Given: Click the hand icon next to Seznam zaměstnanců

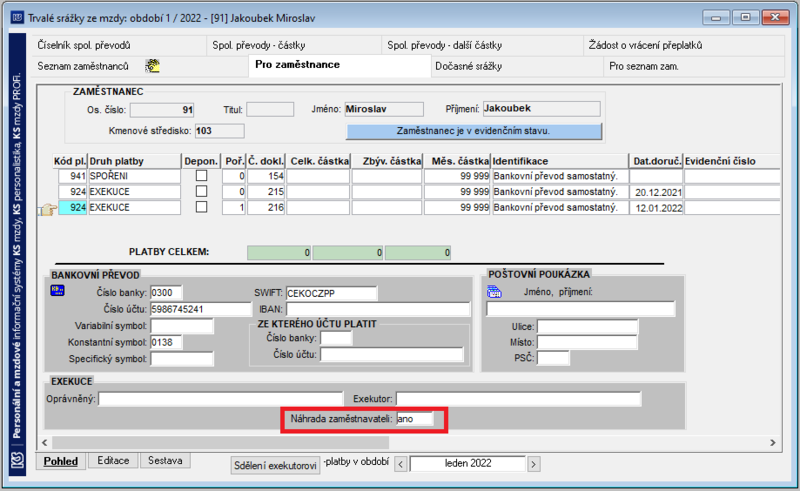Looking at the screenshot, I should 153,66.
